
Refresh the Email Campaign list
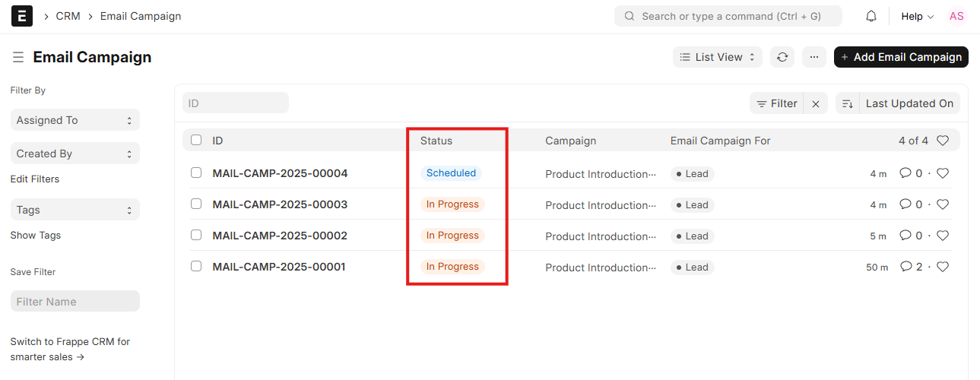782,57
